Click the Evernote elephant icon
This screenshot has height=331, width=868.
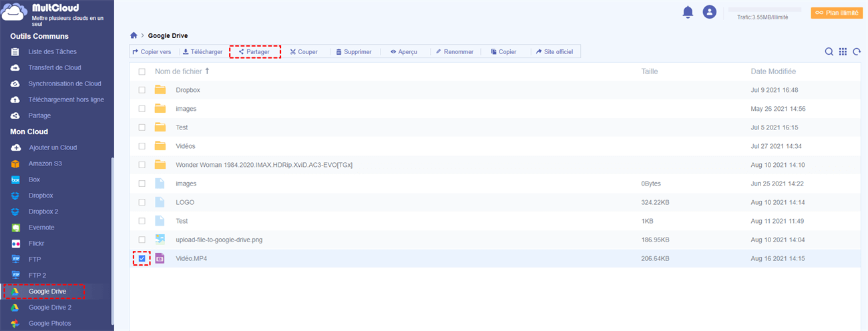click(x=15, y=228)
